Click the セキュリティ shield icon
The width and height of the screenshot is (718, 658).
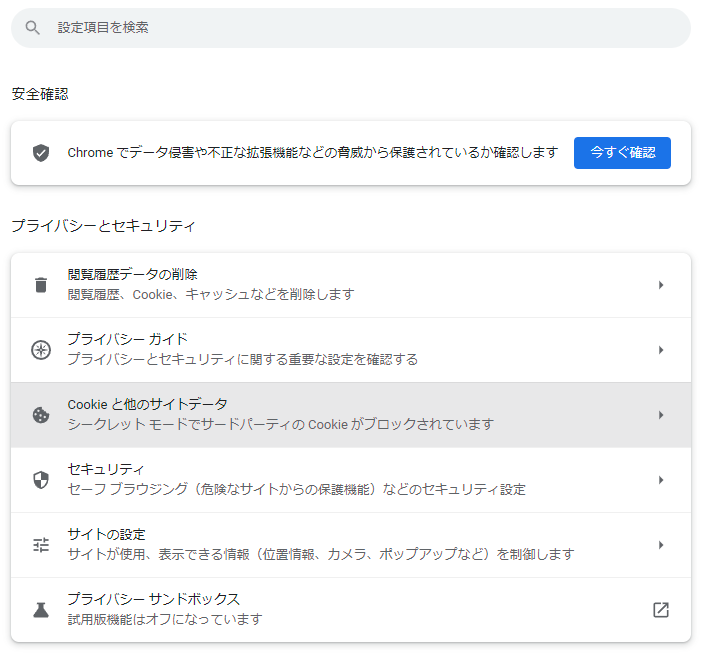(x=41, y=480)
